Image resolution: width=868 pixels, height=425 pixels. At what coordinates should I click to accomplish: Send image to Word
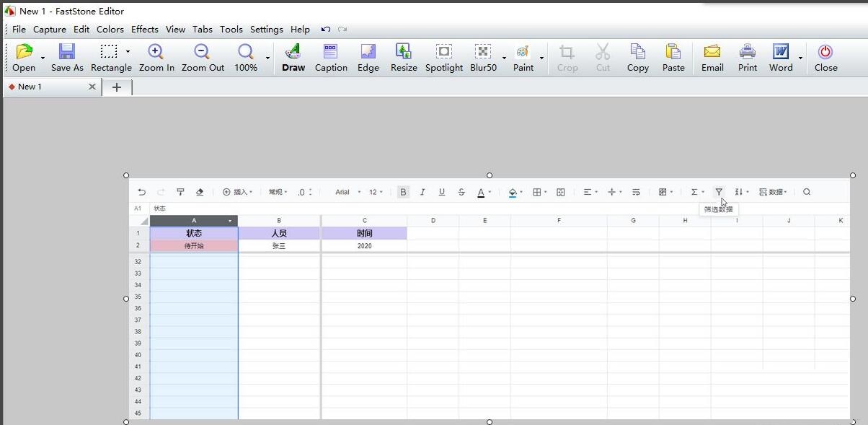click(781, 52)
